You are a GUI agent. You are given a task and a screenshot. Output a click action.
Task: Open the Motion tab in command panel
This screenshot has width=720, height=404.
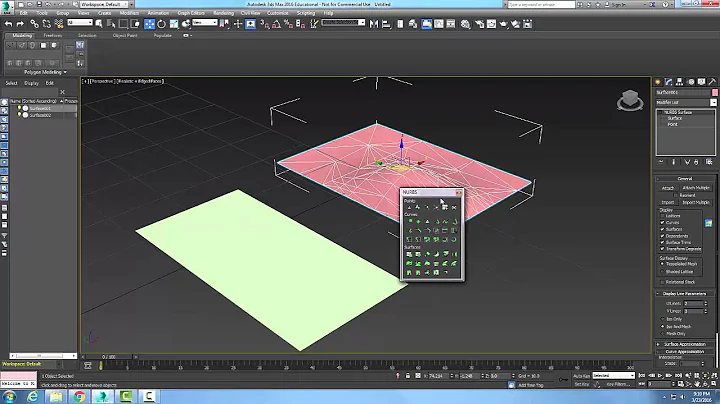(x=691, y=82)
